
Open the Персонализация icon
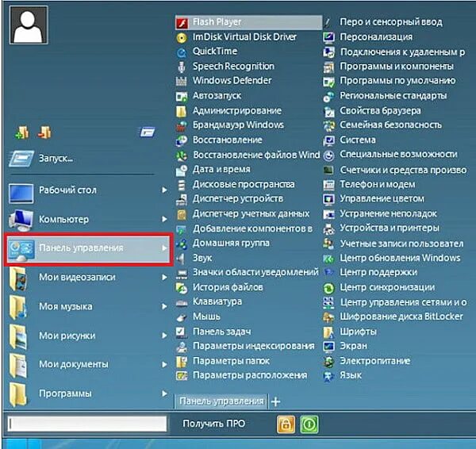click(328, 37)
